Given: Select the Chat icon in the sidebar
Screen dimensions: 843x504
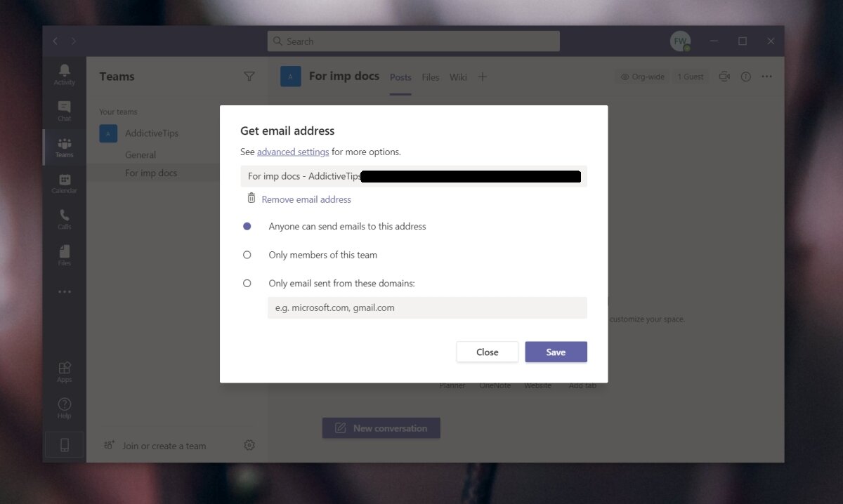Looking at the screenshot, I should pyautogui.click(x=64, y=107).
